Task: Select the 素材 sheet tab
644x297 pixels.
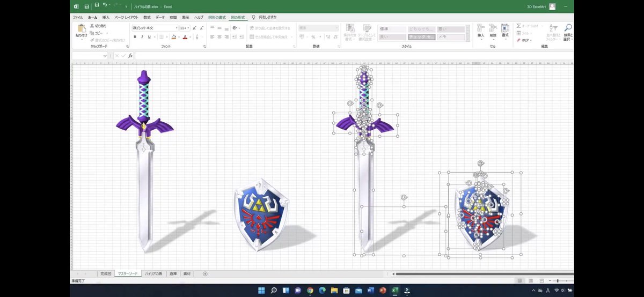Action: [187, 273]
